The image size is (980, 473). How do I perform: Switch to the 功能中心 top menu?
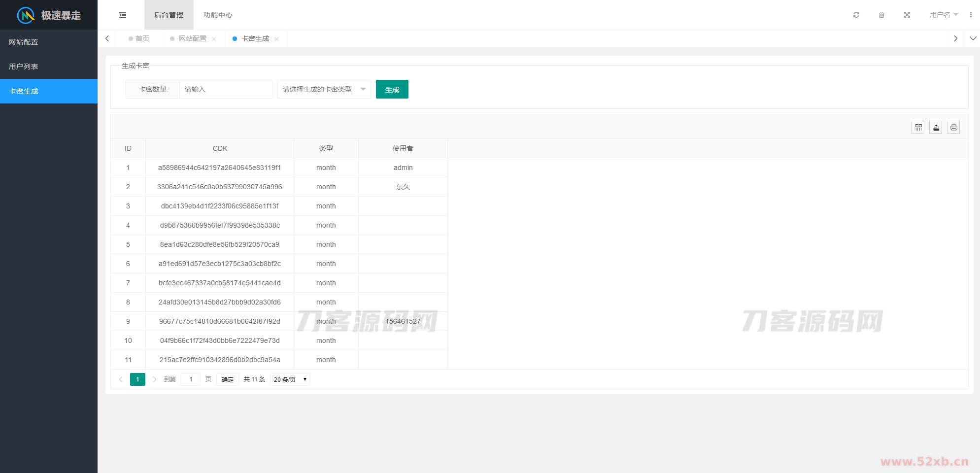[x=218, y=15]
